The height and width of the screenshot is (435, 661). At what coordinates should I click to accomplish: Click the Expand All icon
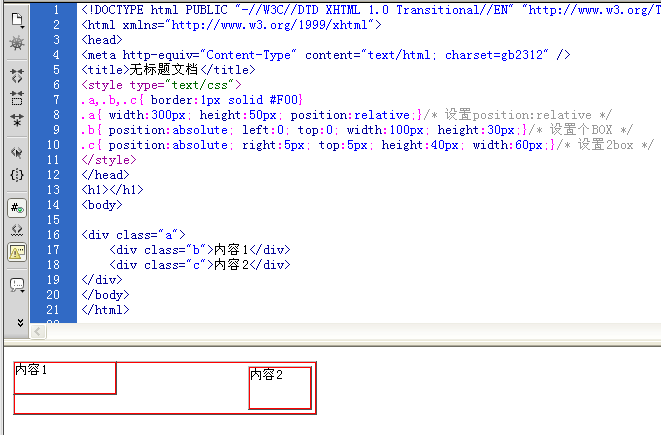click(x=17, y=120)
